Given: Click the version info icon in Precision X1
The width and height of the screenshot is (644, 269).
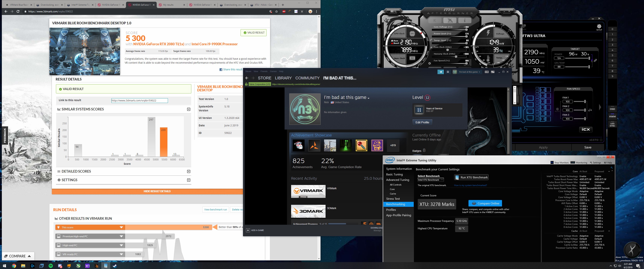Looking at the screenshot, I should pyautogui.click(x=601, y=140).
